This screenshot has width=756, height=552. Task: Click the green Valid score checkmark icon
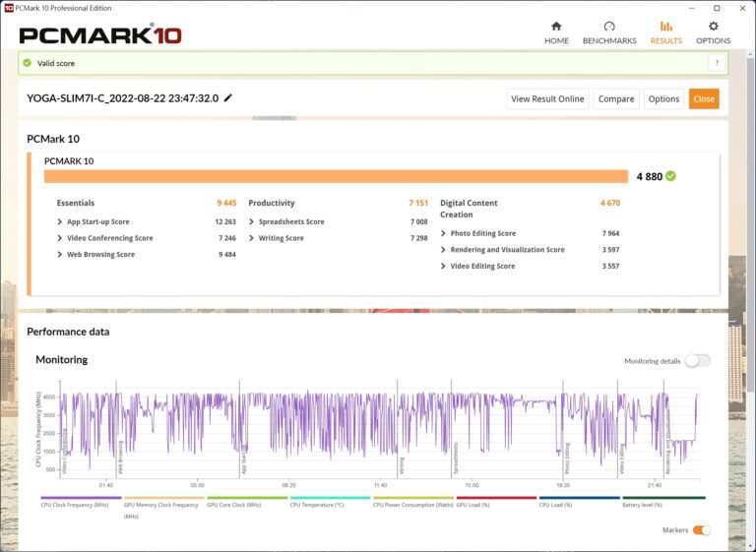(x=28, y=63)
